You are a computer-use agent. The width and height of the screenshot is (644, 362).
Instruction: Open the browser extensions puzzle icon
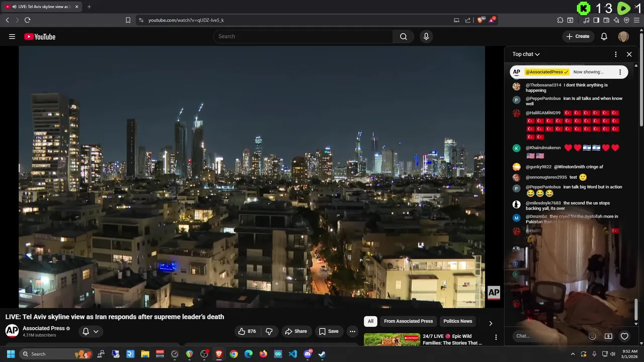pos(560,20)
